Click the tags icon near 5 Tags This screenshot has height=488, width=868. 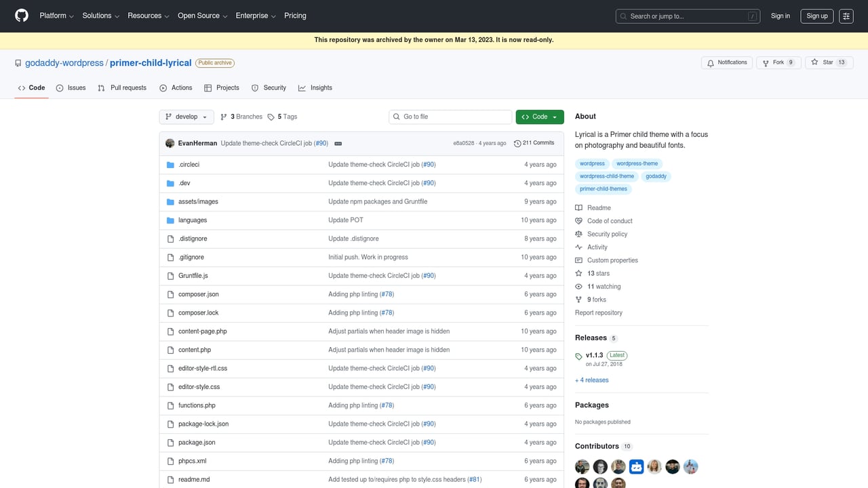tap(271, 116)
